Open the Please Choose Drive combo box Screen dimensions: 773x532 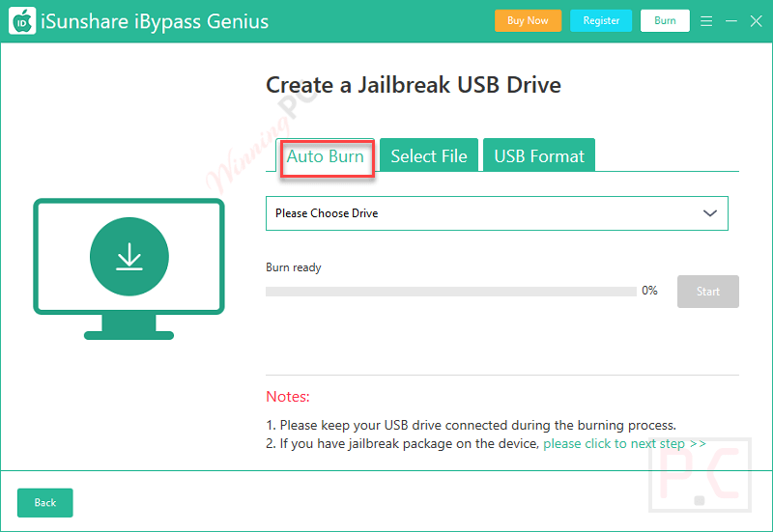coord(497,213)
